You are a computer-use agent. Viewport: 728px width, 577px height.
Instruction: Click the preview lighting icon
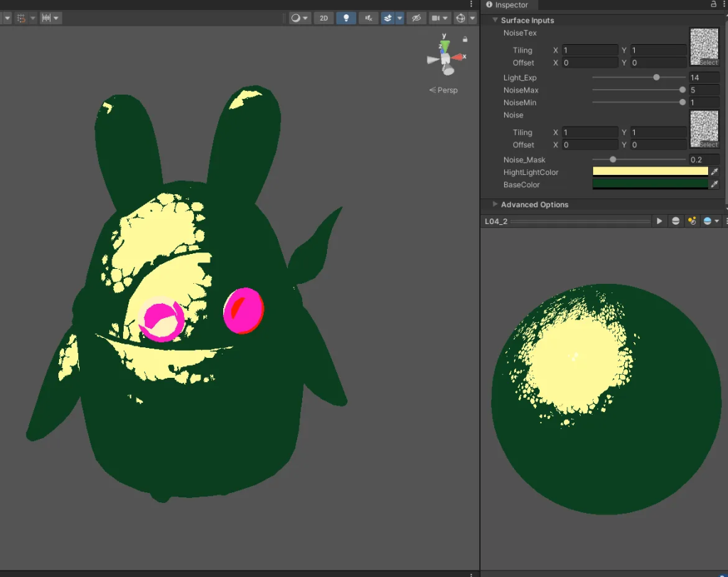point(692,221)
